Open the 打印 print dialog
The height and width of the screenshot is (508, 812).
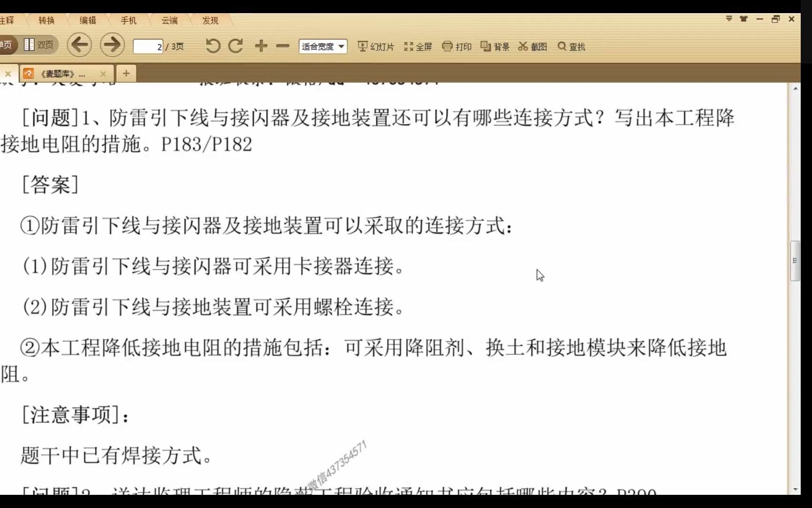coord(456,46)
